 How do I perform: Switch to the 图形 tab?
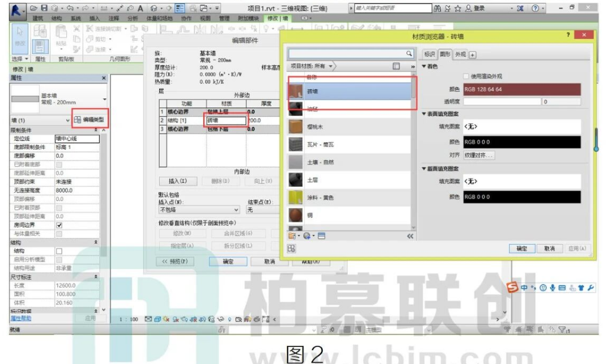click(x=445, y=54)
